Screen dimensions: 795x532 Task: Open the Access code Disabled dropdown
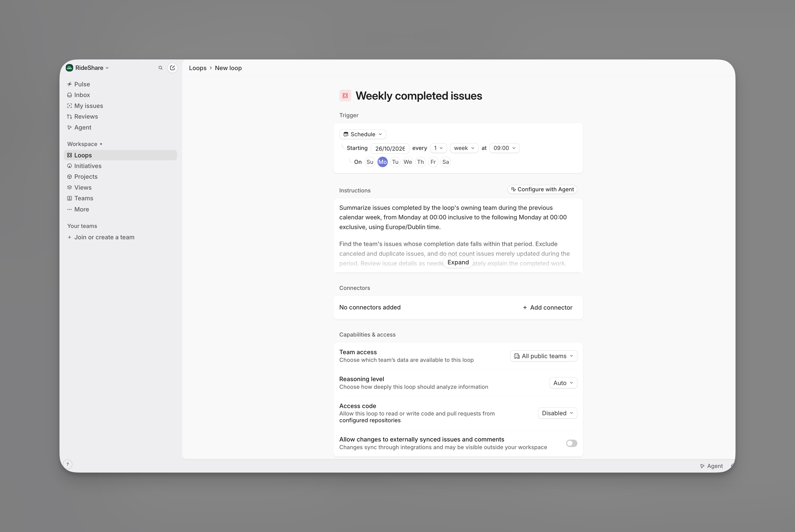tap(557, 413)
